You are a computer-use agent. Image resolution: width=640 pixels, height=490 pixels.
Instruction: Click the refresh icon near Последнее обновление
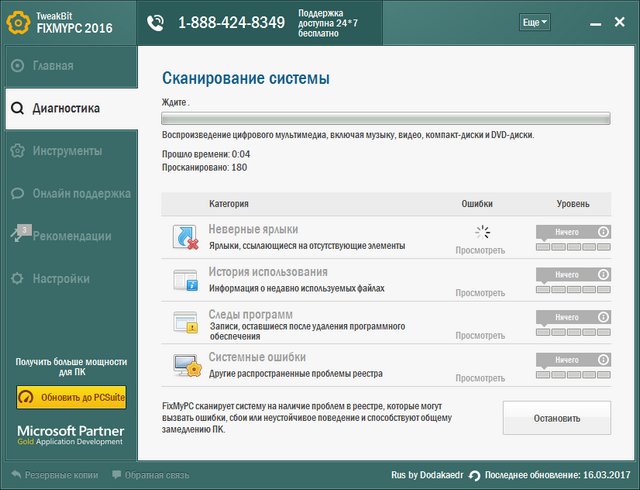point(475,475)
